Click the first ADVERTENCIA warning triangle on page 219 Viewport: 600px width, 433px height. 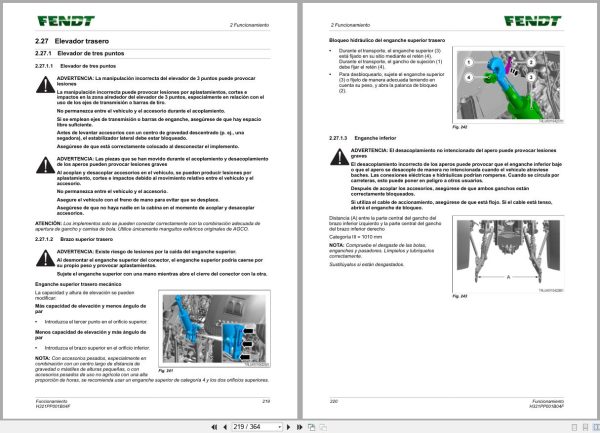(46, 85)
